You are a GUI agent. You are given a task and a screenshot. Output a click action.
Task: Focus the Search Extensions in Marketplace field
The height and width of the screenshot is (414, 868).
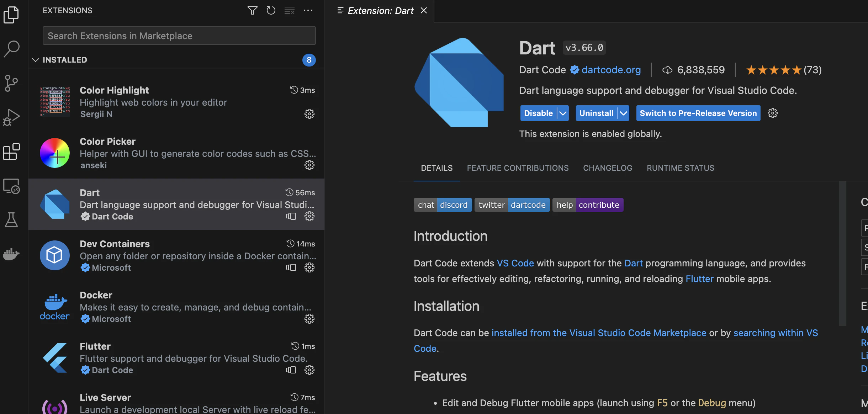pyautogui.click(x=179, y=36)
